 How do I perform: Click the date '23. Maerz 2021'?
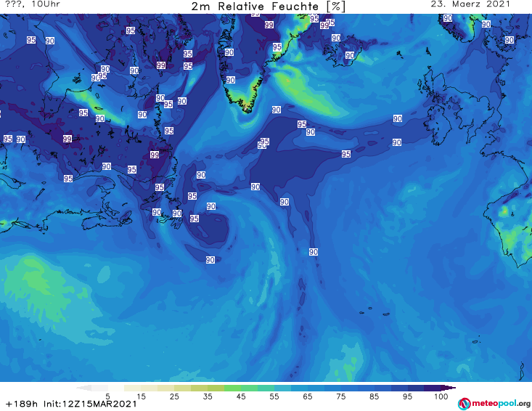470,4
